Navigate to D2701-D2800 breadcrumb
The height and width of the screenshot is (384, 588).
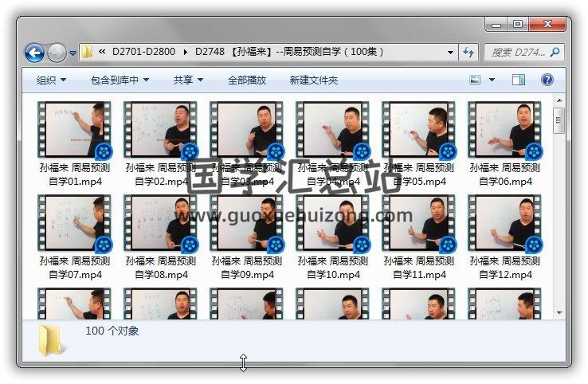143,52
